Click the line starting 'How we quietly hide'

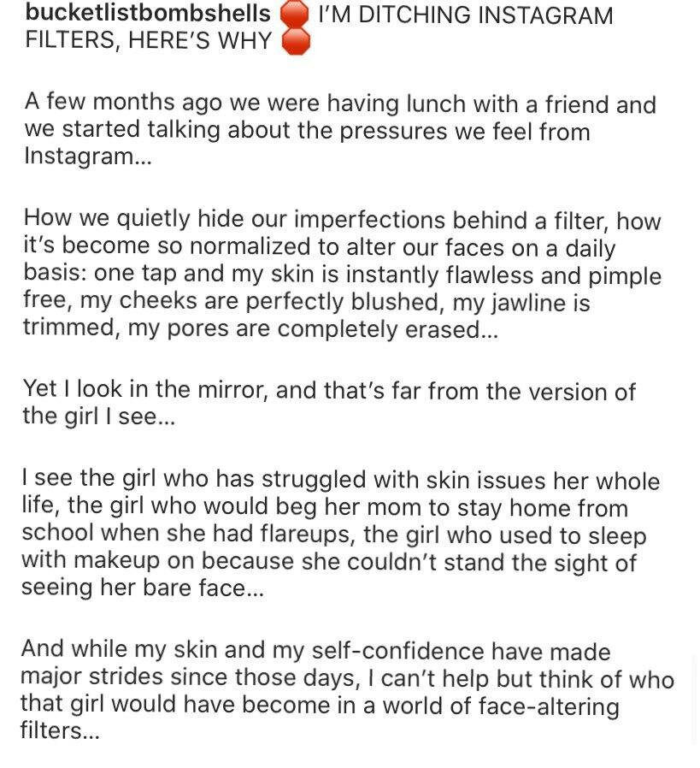(x=342, y=220)
